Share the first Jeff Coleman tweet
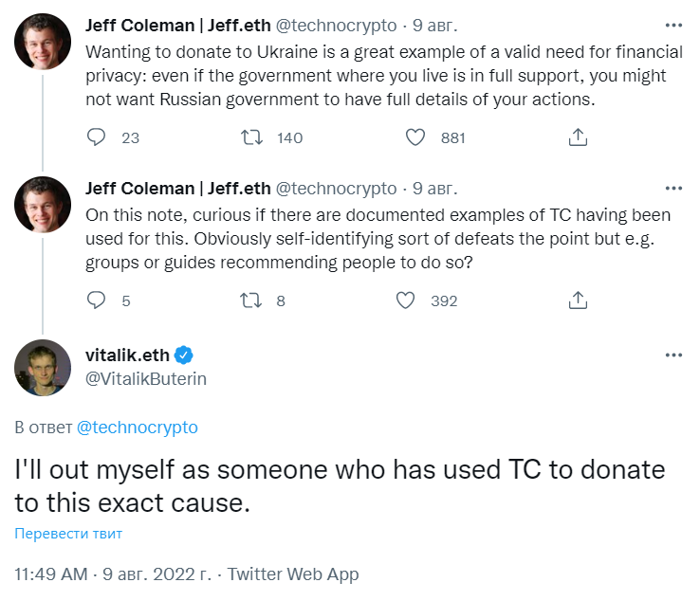This screenshot has height=601, width=700. pyautogui.click(x=578, y=137)
